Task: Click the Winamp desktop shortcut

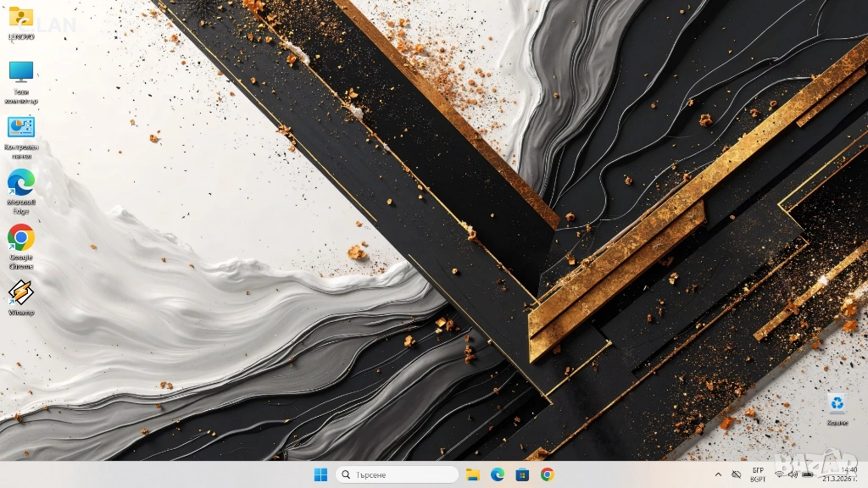Action: click(x=20, y=293)
